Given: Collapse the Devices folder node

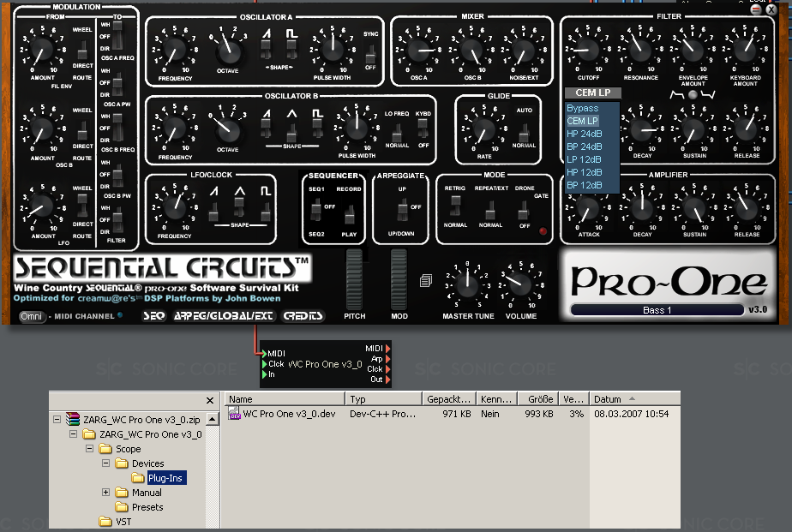Looking at the screenshot, I should pyautogui.click(x=105, y=463).
